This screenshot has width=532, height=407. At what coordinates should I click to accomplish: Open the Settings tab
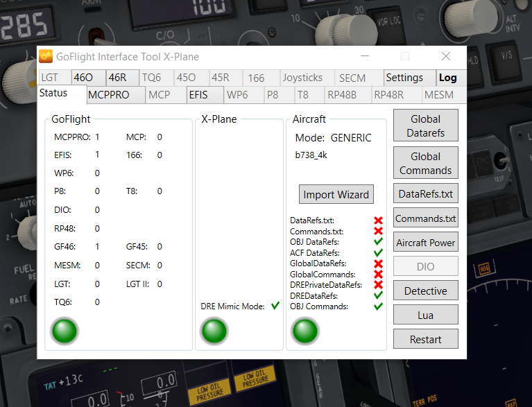[x=404, y=78]
